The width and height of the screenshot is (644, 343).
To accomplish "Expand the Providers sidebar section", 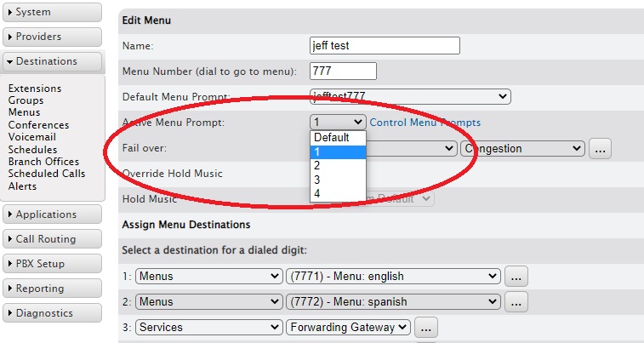I will point(52,37).
